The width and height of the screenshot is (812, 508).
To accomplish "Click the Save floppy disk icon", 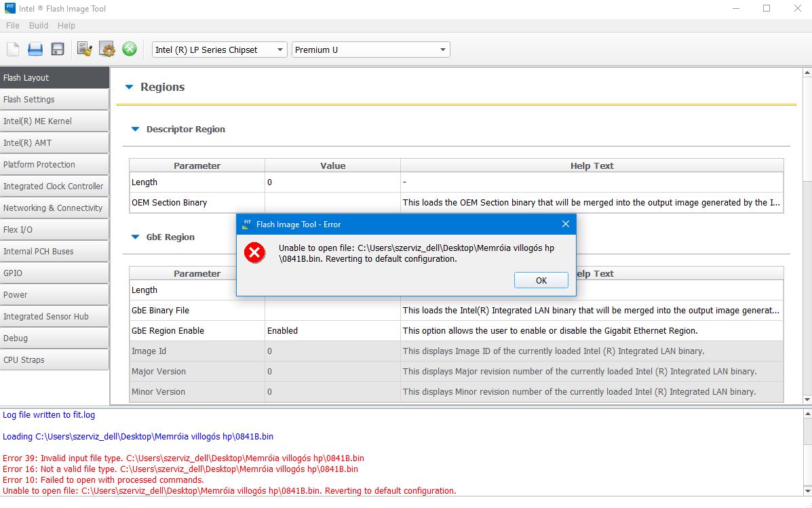I will [x=58, y=49].
